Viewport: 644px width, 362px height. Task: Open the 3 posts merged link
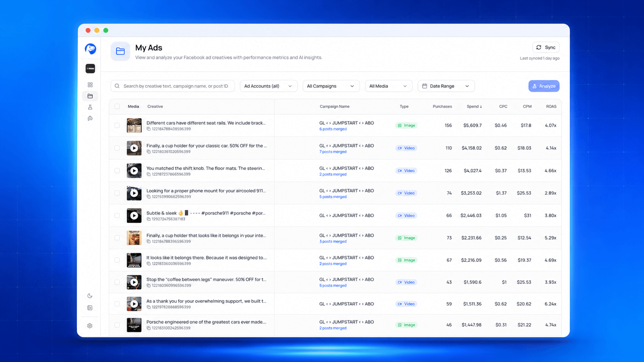click(333, 242)
